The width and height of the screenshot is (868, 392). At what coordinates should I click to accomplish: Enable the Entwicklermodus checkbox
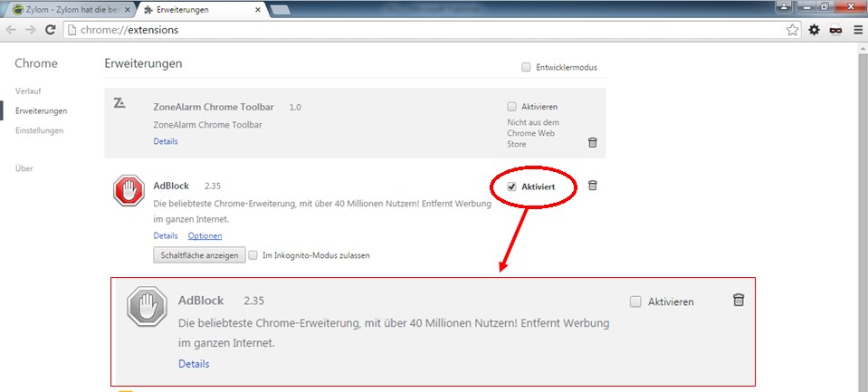pyautogui.click(x=526, y=67)
